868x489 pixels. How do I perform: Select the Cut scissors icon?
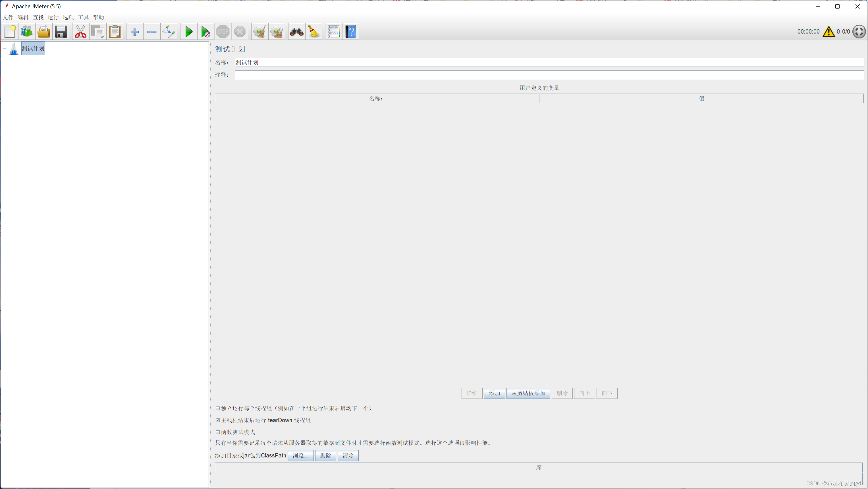click(x=80, y=31)
